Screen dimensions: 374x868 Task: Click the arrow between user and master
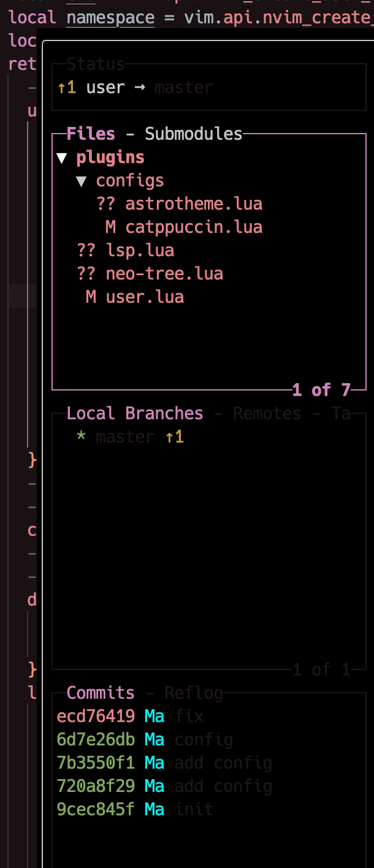(139, 87)
